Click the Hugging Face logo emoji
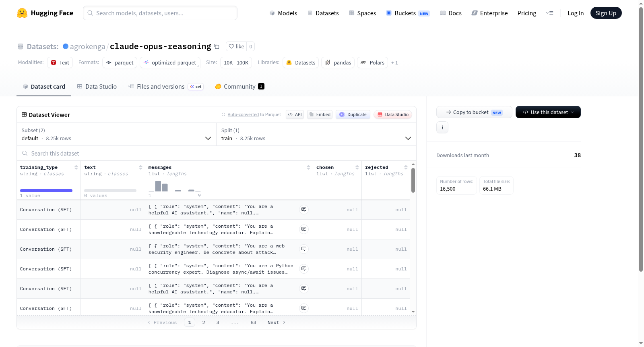644x347 pixels. 22,13
